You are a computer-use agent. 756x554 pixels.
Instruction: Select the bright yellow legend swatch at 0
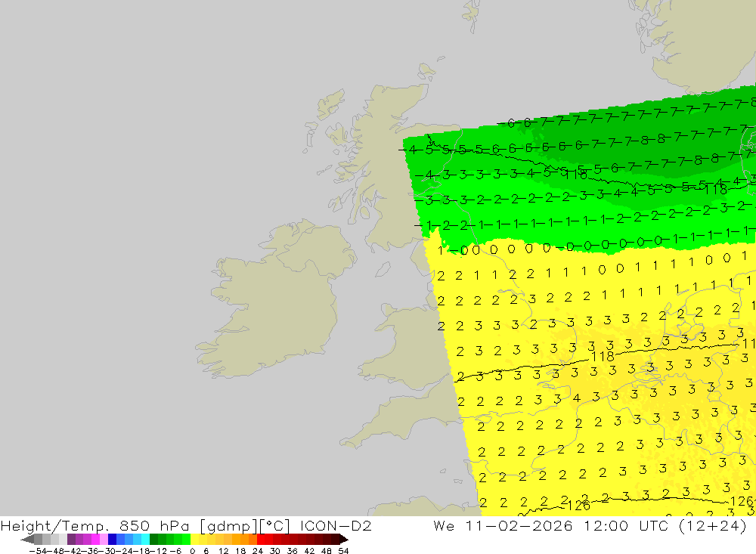194,540
